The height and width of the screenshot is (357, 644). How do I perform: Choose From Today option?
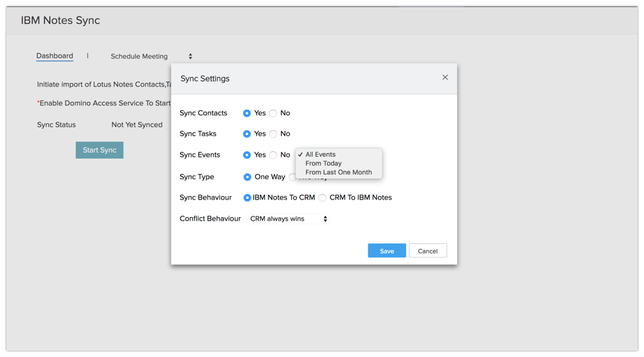[x=323, y=163]
